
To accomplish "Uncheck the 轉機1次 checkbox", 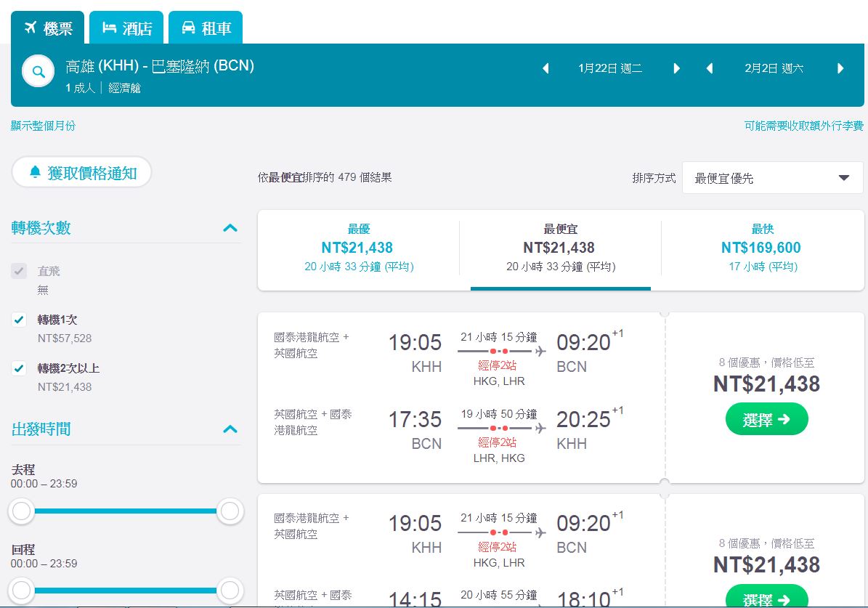I will pos(20,320).
